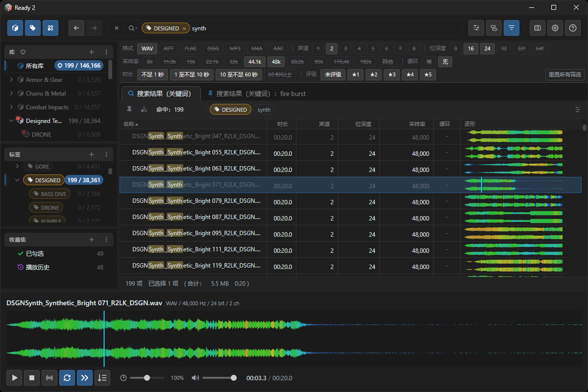Toggle the ★3 rating filter

point(391,75)
